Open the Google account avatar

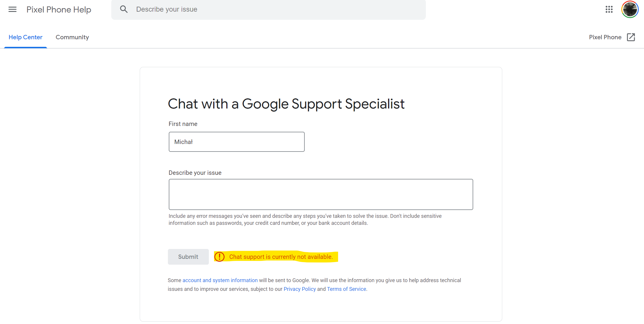tap(629, 10)
